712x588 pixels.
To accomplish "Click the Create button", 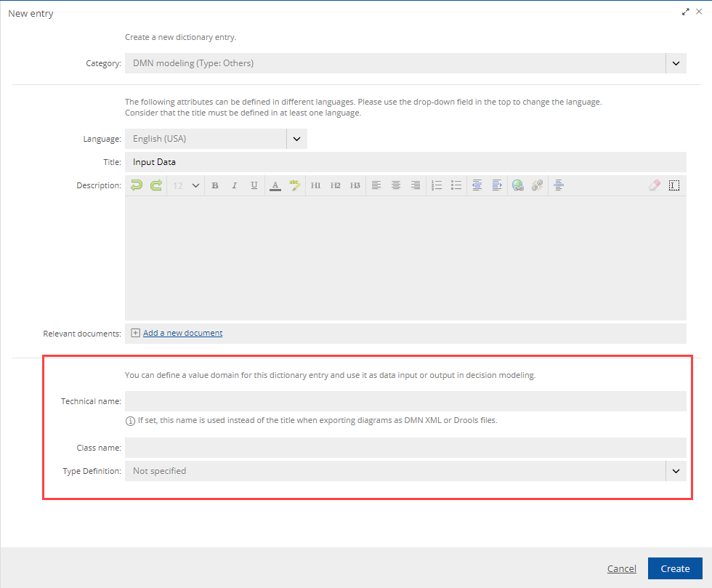I will [x=675, y=568].
